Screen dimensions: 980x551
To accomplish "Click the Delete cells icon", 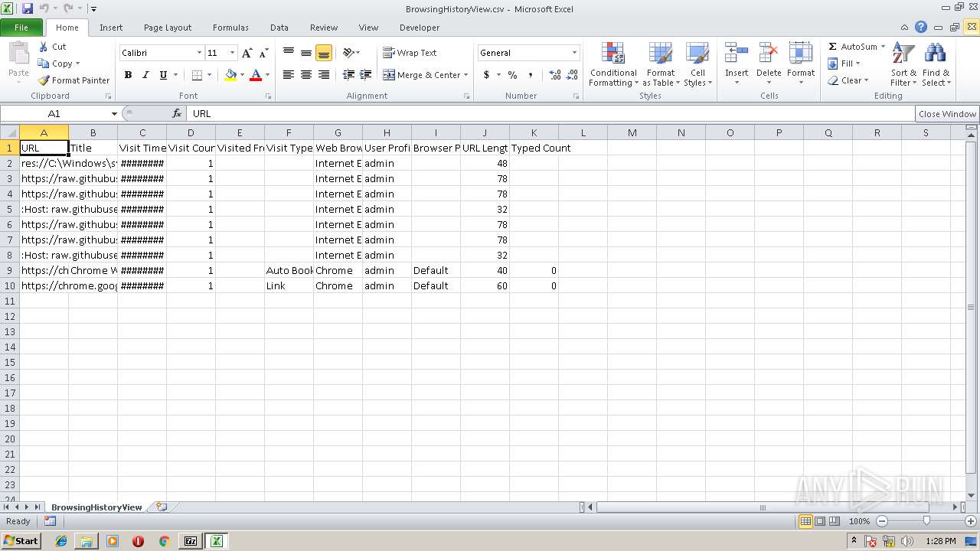I will click(769, 54).
